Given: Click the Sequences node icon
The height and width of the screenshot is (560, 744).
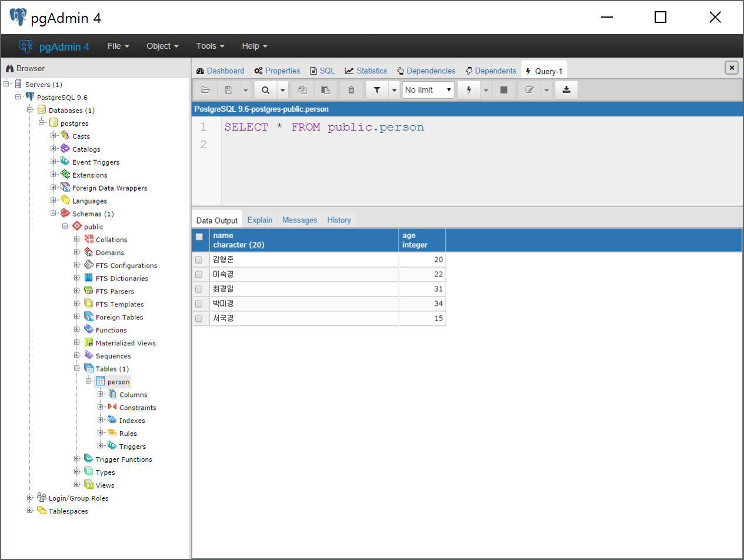Looking at the screenshot, I should [x=88, y=356].
